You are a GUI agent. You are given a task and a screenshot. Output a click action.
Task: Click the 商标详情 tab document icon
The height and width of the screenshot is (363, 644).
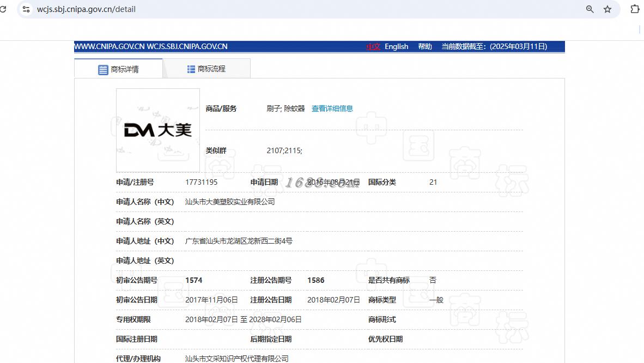pos(103,69)
